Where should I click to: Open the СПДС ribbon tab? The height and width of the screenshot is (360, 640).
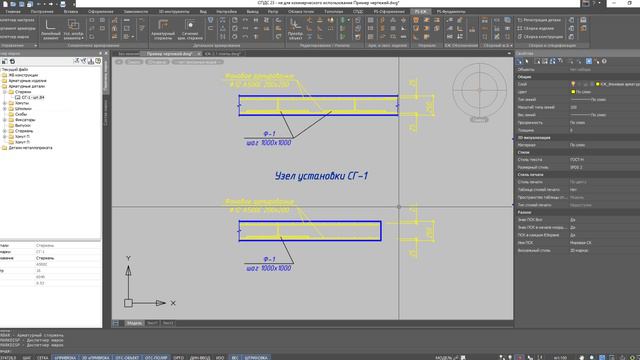[x=358, y=11]
